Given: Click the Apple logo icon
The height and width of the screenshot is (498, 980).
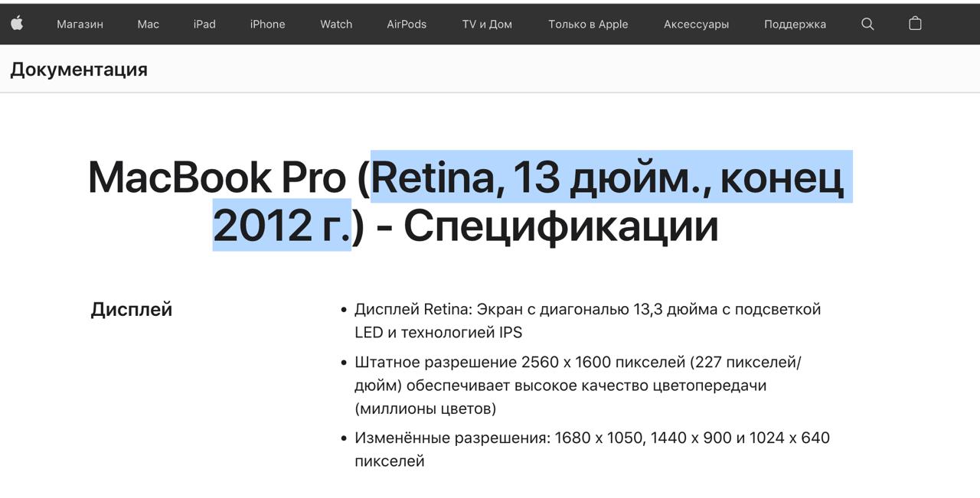Looking at the screenshot, I should [17, 24].
